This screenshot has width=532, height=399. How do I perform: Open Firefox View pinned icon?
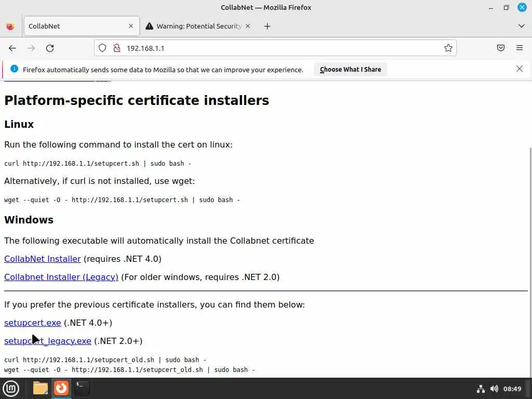point(10,26)
